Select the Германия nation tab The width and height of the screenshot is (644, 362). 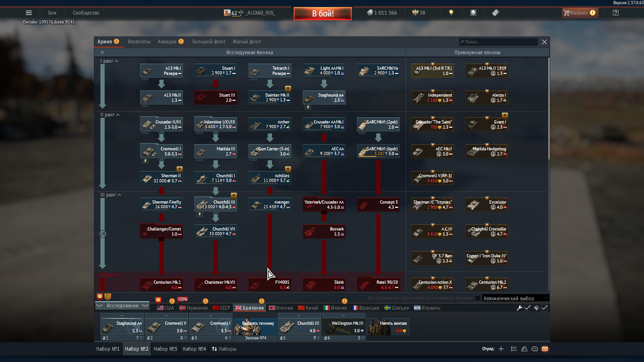tap(193, 308)
